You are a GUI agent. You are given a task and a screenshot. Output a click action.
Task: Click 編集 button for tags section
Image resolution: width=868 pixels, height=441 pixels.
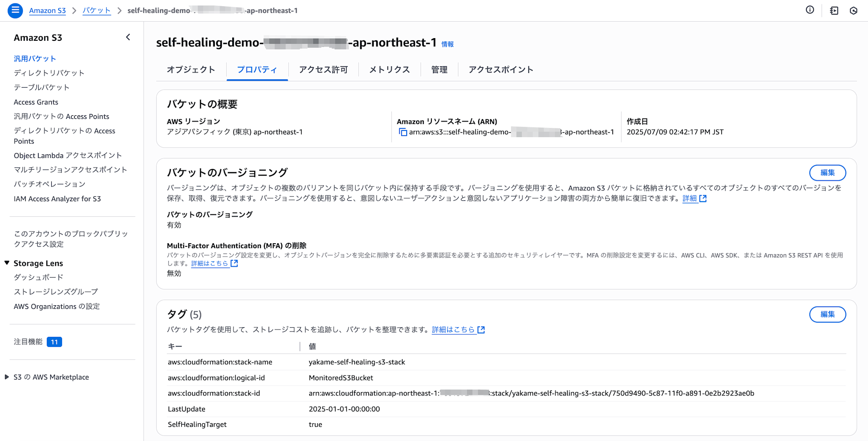(x=827, y=314)
